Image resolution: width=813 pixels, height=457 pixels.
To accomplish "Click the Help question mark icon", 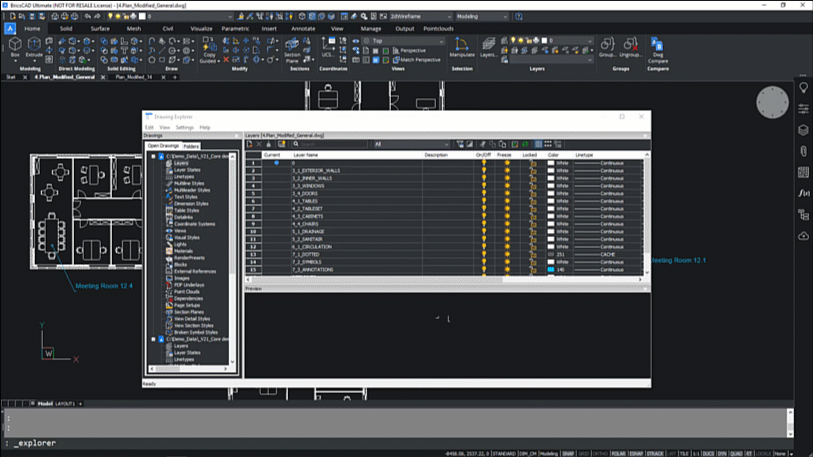I will pos(518,17).
